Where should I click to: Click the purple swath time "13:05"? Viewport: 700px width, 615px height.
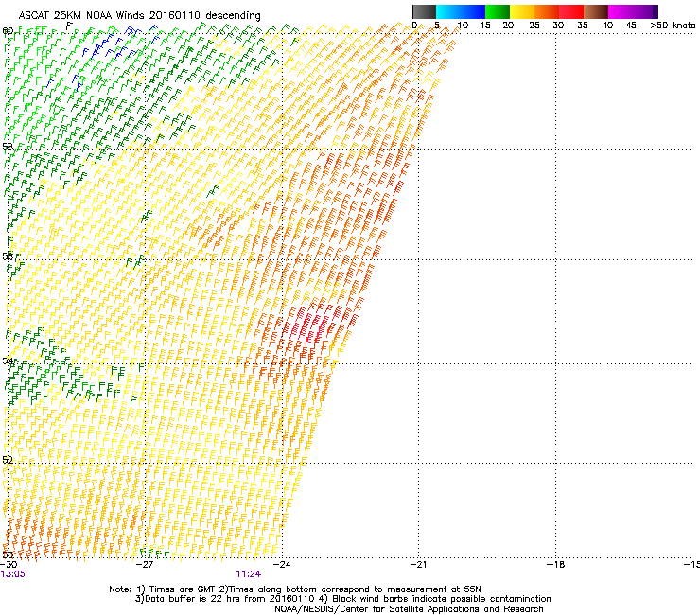[13, 574]
